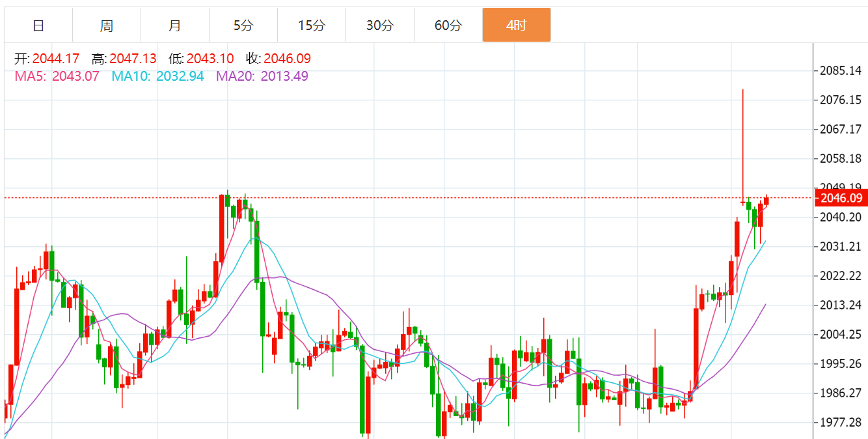This screenshot has width=868, height=439.
Task: Click the 2022.22 price axis label
Action: tap(841, 276)
